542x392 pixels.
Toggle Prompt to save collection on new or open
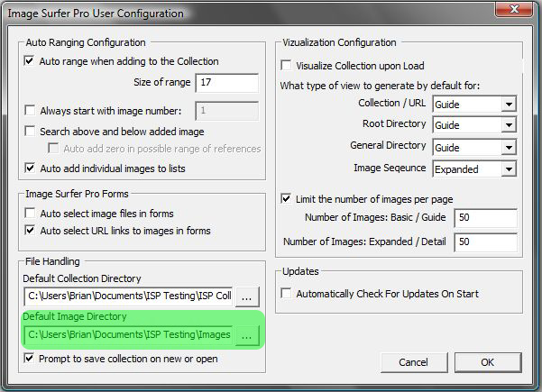(x=30, y=358)
